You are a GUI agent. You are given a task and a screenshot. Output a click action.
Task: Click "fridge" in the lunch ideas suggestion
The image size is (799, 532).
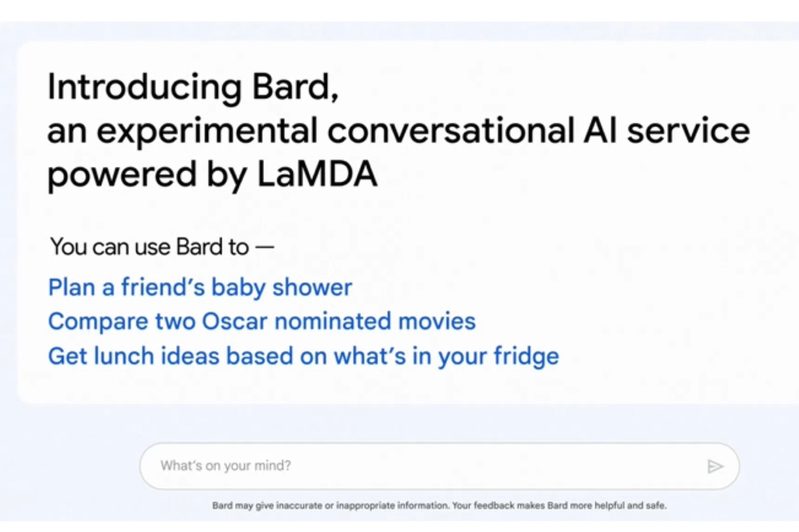526,356
